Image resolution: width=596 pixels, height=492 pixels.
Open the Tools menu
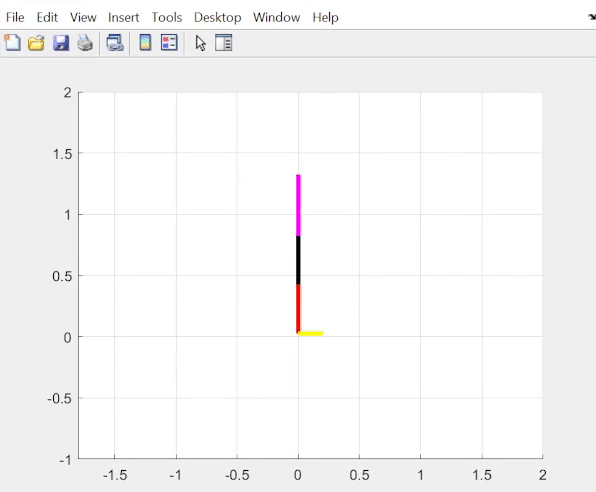pos(167,17)
